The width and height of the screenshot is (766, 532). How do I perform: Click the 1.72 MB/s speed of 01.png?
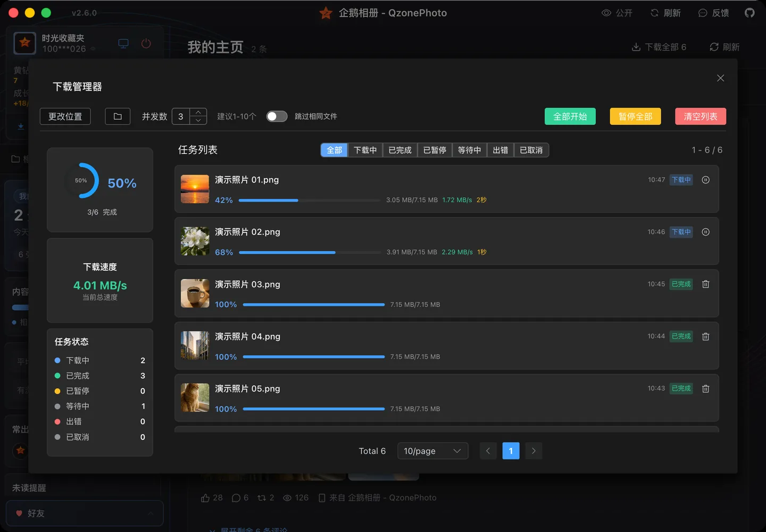click(x=457, y=200)
